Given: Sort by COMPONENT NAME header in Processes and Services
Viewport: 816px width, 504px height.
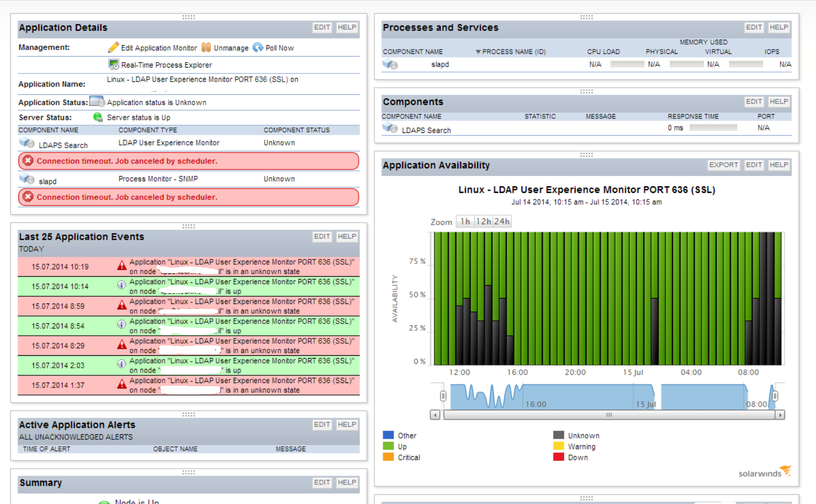Looking at the screenshot, I should coord(413,52).
